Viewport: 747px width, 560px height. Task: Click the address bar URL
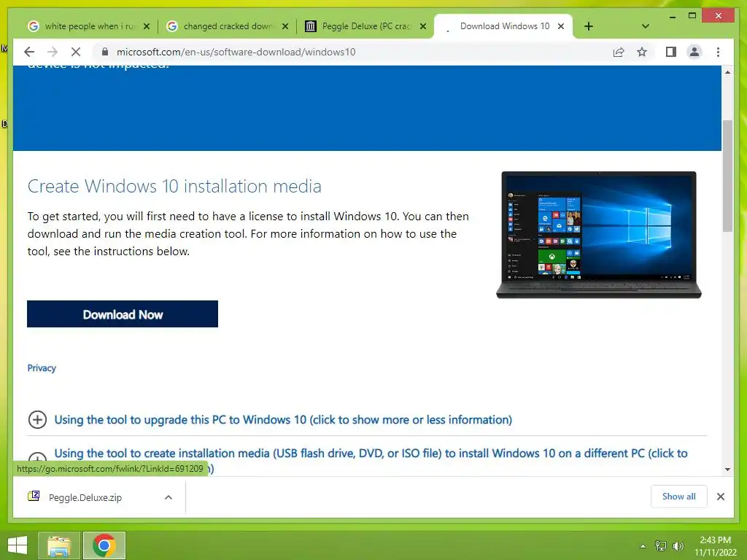(236, 52)
